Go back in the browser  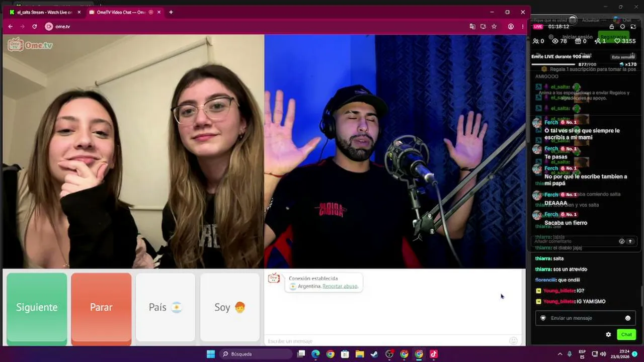tap(11, 27)
